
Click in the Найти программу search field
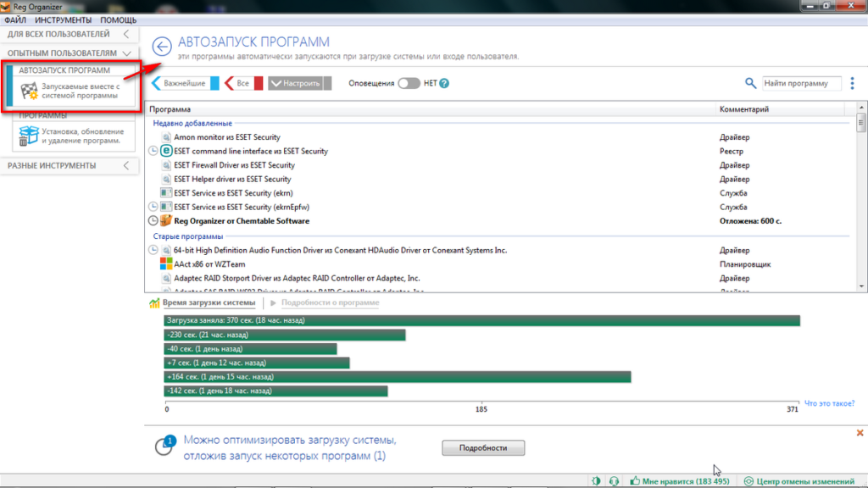coord(800,83)
